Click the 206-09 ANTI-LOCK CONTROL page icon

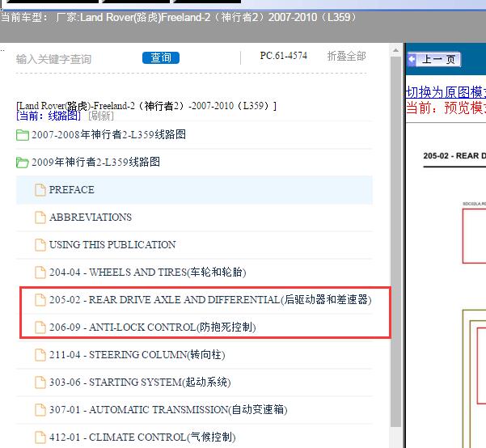(40, 327)
